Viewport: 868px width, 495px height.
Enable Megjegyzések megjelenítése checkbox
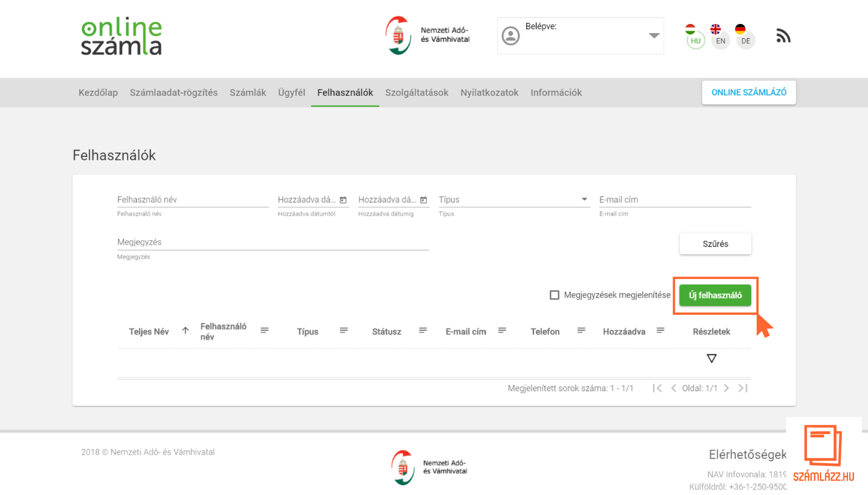tap(554, 295)
